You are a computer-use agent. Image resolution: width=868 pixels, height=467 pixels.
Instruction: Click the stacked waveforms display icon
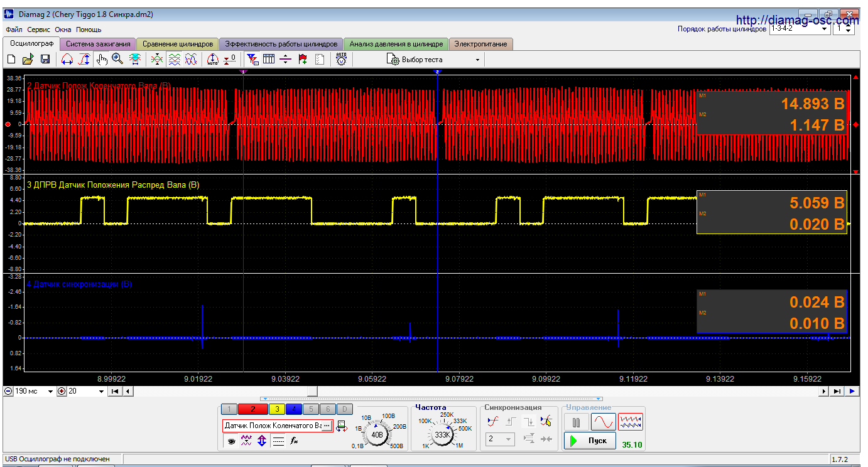[x=175, y=59]
